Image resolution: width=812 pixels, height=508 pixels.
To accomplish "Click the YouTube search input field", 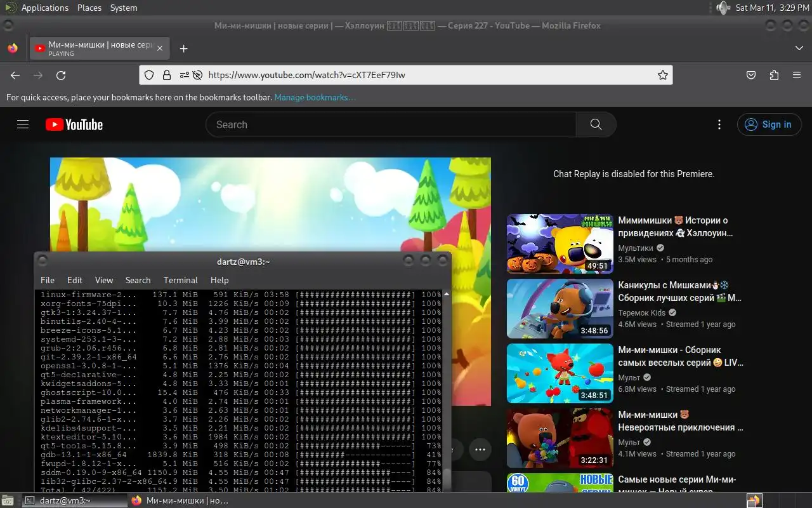I will 391,124.
